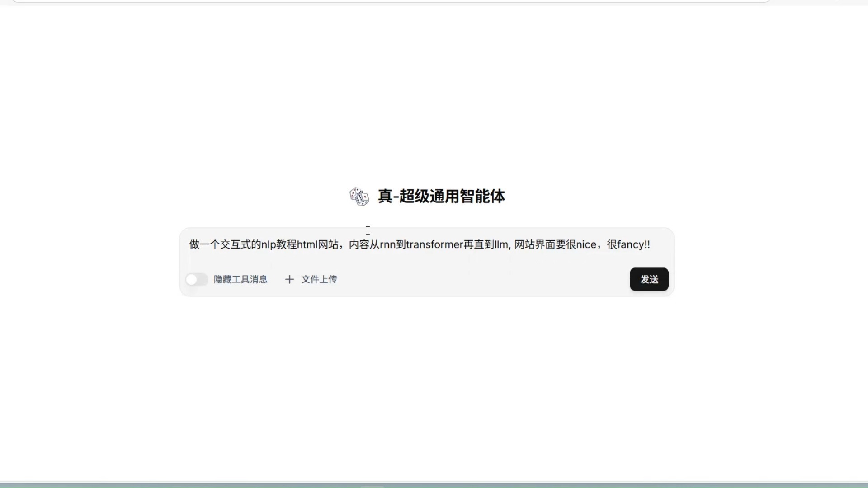The width and height of the screenshot is (868, 488).
Task: Click the 真-超级通用智能体 heading
Action: coord(441,197)
